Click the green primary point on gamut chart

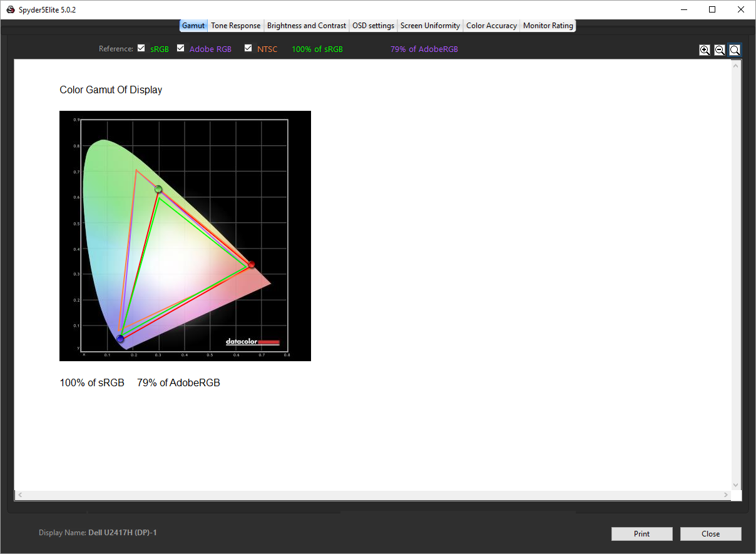(158, 189)
